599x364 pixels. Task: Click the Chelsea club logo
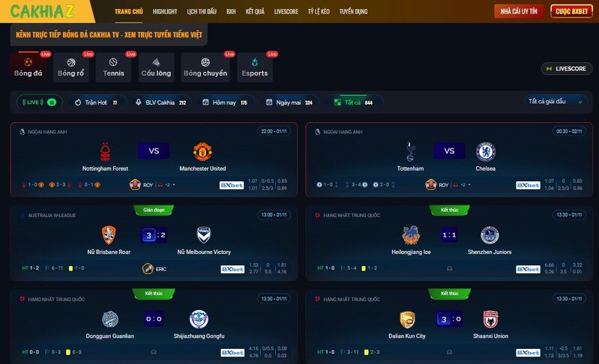coord(486,152)
